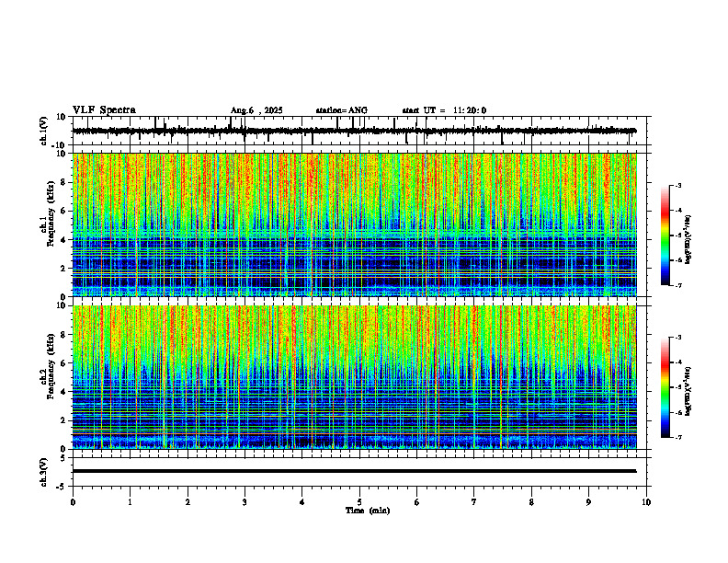The width and height of the screenshot is (728, 563).
Task: Click the "-7" label on the ch.2 color bar
Action: point(678,438)
